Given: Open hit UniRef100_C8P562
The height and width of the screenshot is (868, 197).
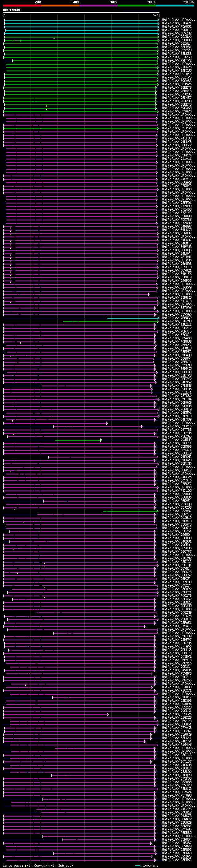Looking at the screenshot, I should coord(177,860).
